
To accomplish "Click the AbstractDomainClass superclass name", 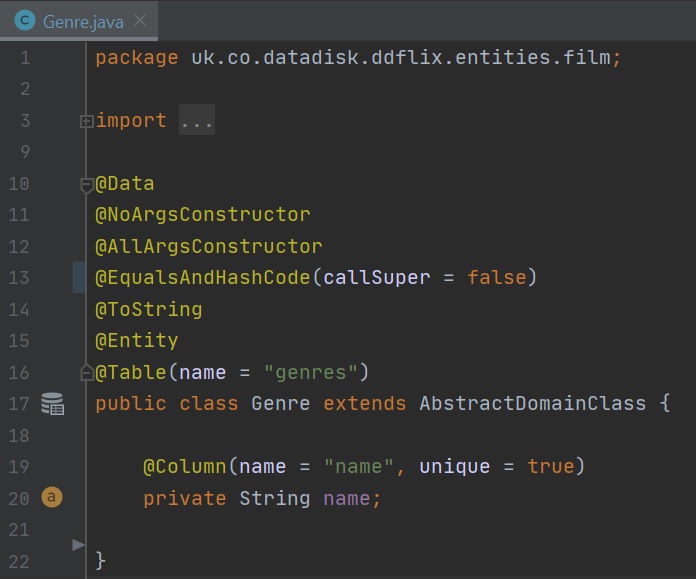I will pyautogui.click(x=531, y=404).
